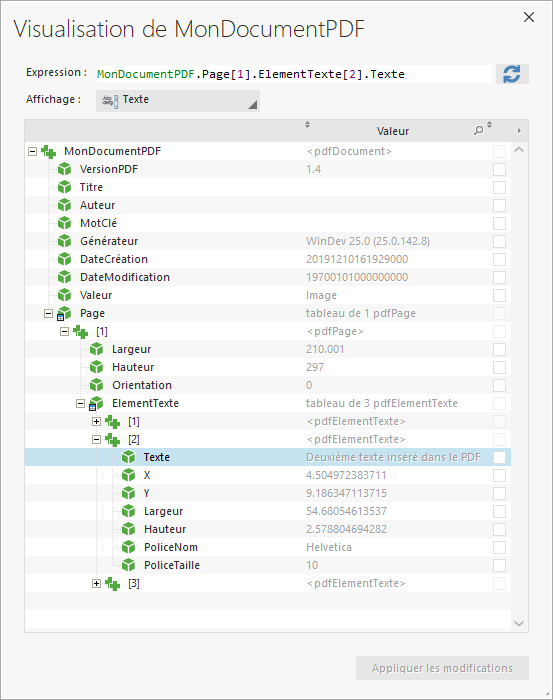Click the Valeur column header
The width and height of the screenshot is (553, 700).
pos(393,131)
